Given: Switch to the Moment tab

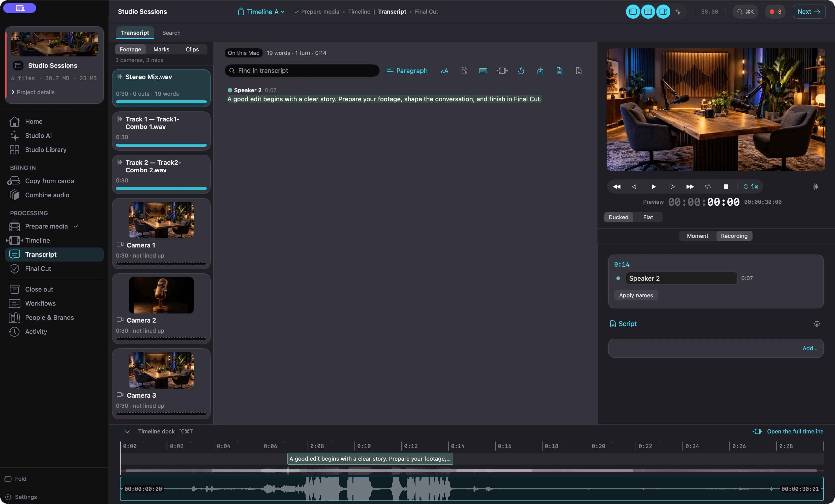Looking at the screenshot, I should click(x=697, y=236).
